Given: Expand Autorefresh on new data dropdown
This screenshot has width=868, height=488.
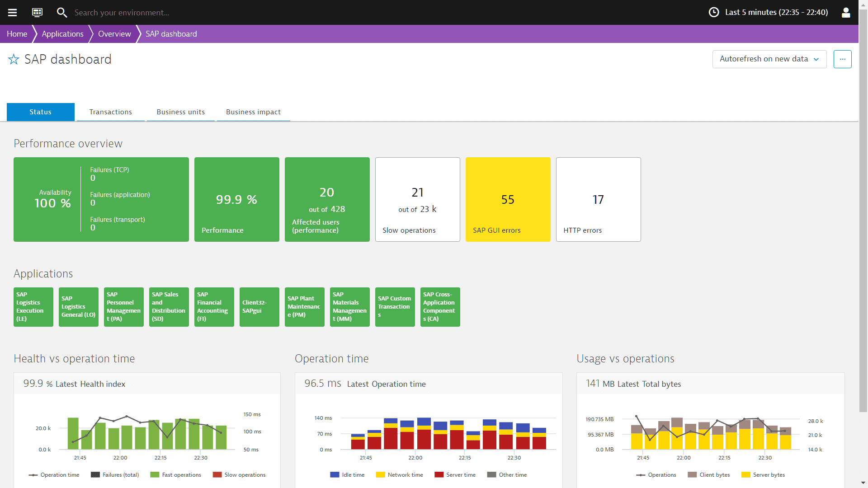Looking at the screenshot, I should (769, 59).
